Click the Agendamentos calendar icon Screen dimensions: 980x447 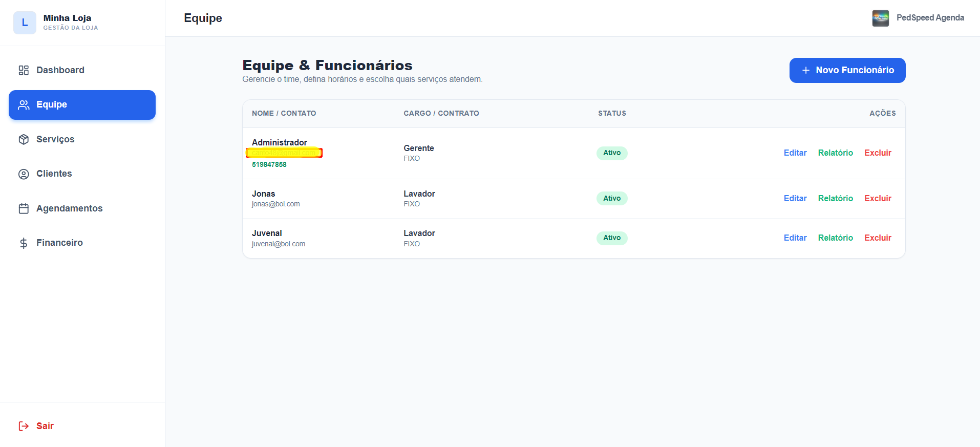24,208
